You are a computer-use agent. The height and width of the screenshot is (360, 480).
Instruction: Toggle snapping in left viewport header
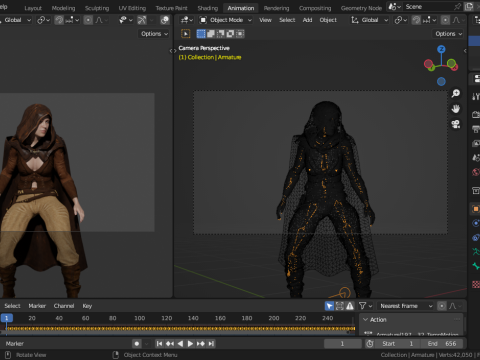click(x=59, y=20)
